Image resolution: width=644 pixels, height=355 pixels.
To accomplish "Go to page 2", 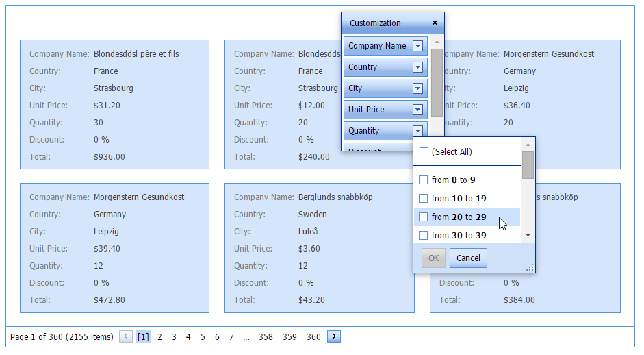I will [159, 337].
